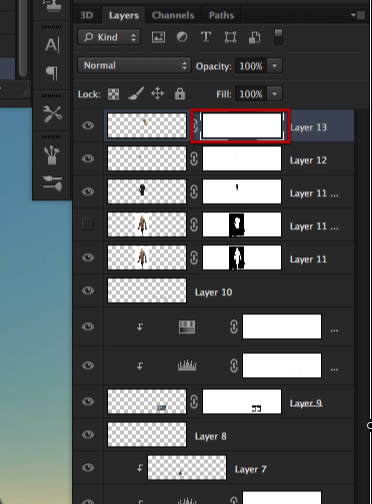Open the Clone Source stamp panel icon
Image resolution: width=372 pixels, height=504 pixels.
(x=52, y=6)
